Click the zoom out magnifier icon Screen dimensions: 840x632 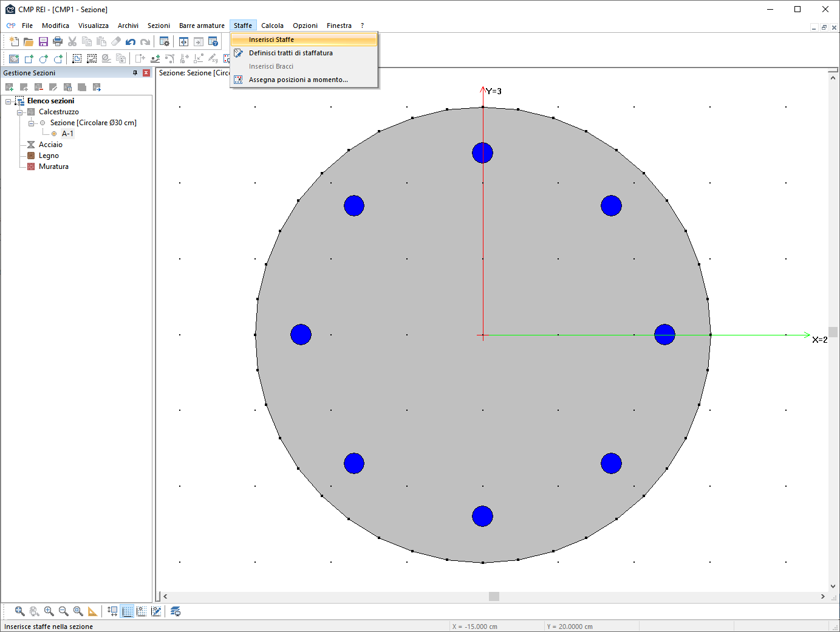click(64, 611)
